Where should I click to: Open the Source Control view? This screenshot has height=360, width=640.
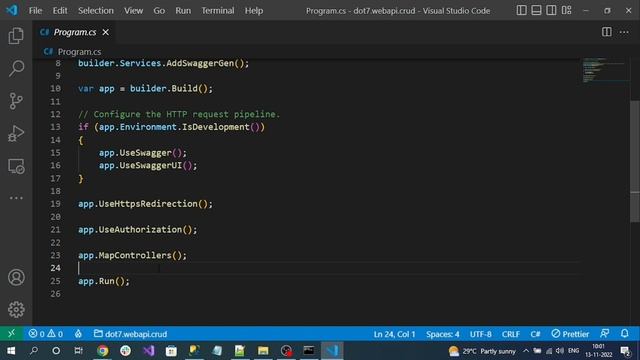[x=16, y=101]
